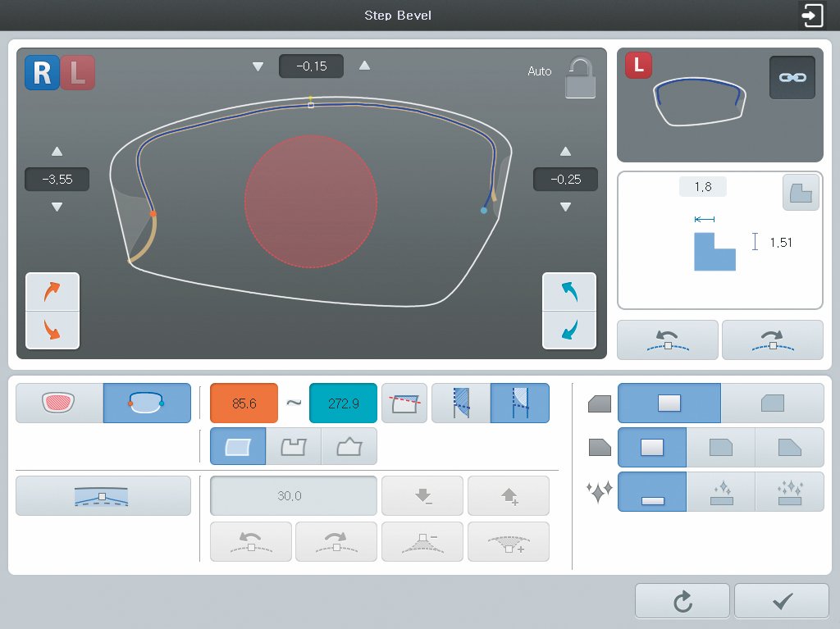Viewport: 840px width, 629px height.
Task: Toggle the Auto padlock icon
Action: pyautogui.click(x=581, y=77)
